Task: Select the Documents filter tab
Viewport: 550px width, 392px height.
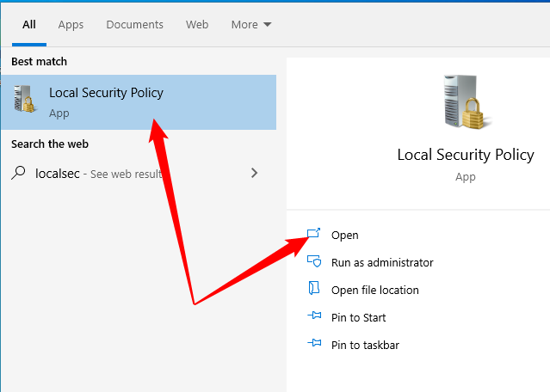Action: tap(134, 24)
